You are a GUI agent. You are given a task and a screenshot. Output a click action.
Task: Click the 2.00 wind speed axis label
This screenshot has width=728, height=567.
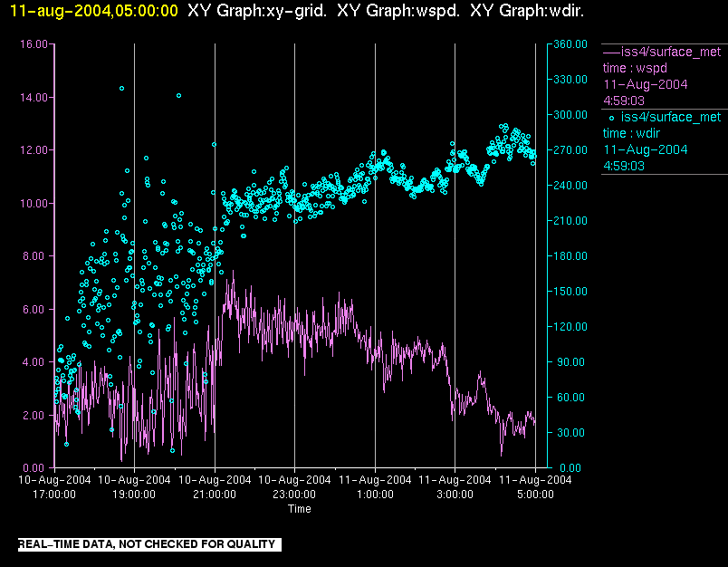pyautogui.click(x=35, y=415)
